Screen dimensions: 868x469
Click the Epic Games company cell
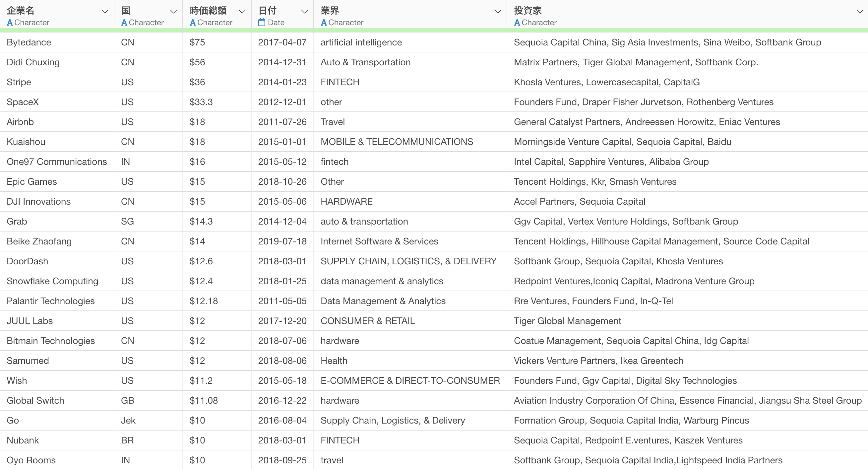pyautogui.click(x=57, y=181)
